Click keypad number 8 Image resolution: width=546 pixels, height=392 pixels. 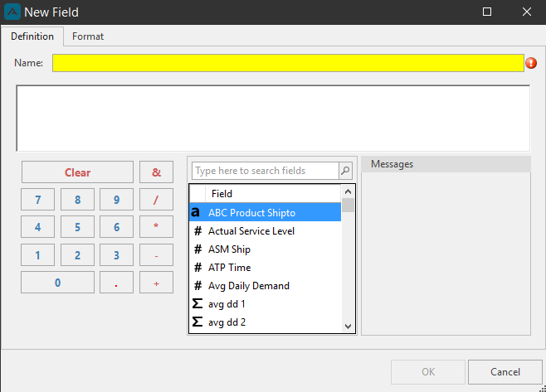[77, 200]
